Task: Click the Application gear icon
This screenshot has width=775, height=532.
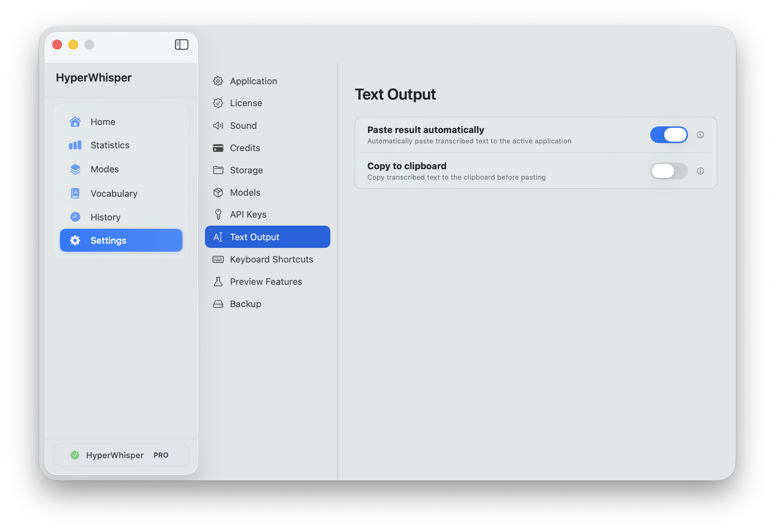Action: [x=218, y=81]
